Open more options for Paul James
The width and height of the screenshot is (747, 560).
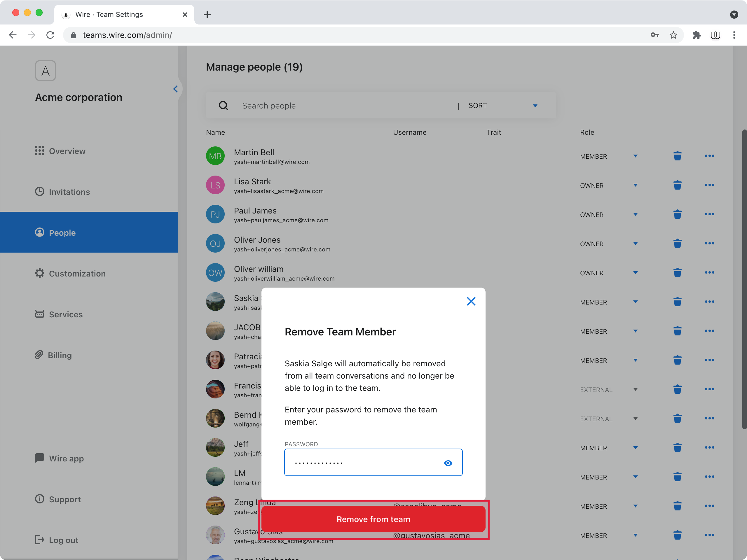click(710, 214)
